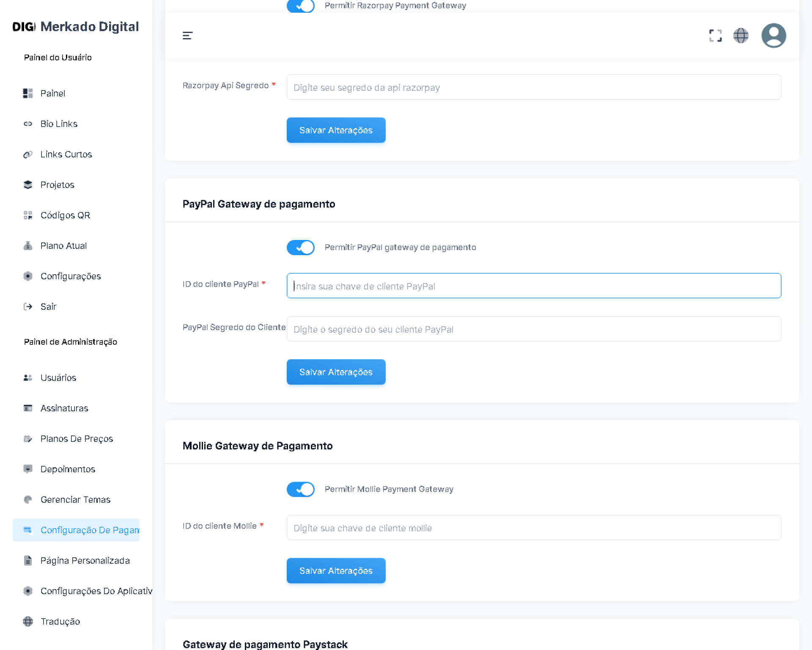Go to Assinaturas in the sidebar
The image size is (812, 650).
pos(64,408)
